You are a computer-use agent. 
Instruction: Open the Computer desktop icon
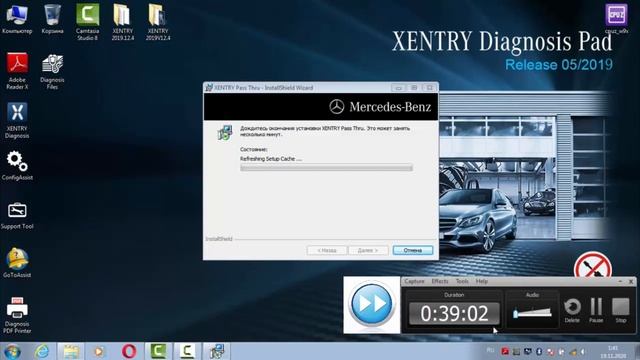tap(17, 19)
